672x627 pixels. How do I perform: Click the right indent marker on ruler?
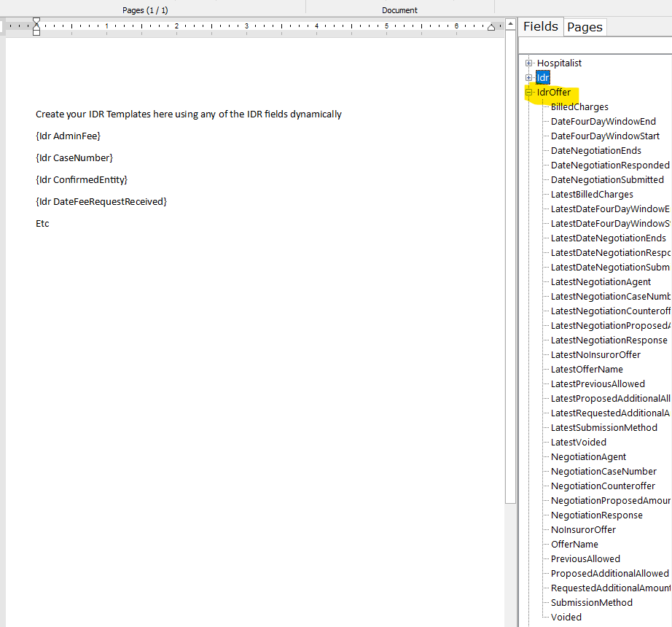pyautogui.click(x=491, y=27)
